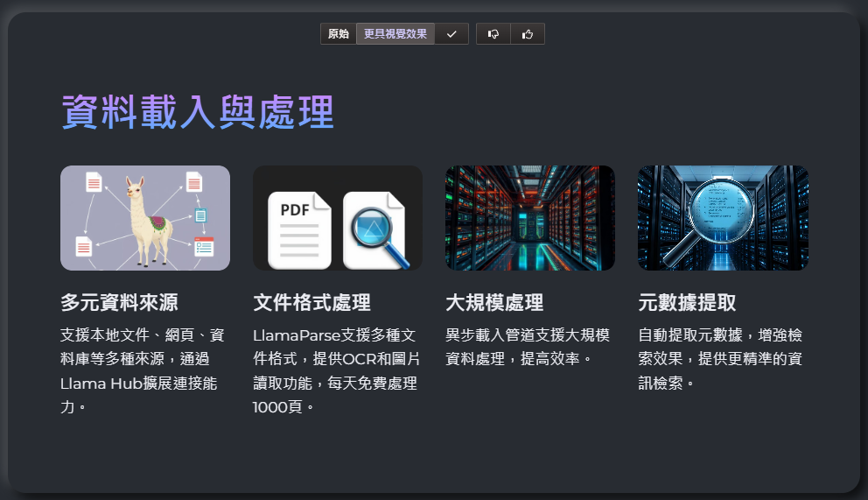Click the 元數據提取 heading
Image resolution: width=868 pixels, height=500 pixels.
[x=687, y=303]
